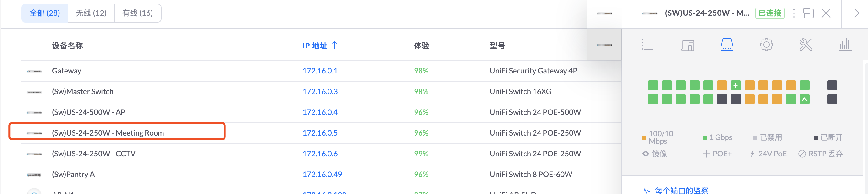Select the (Sw)Master Switch row name
Image resolution: width=868 pixels, height=194 pixels.
pos(83,92)
